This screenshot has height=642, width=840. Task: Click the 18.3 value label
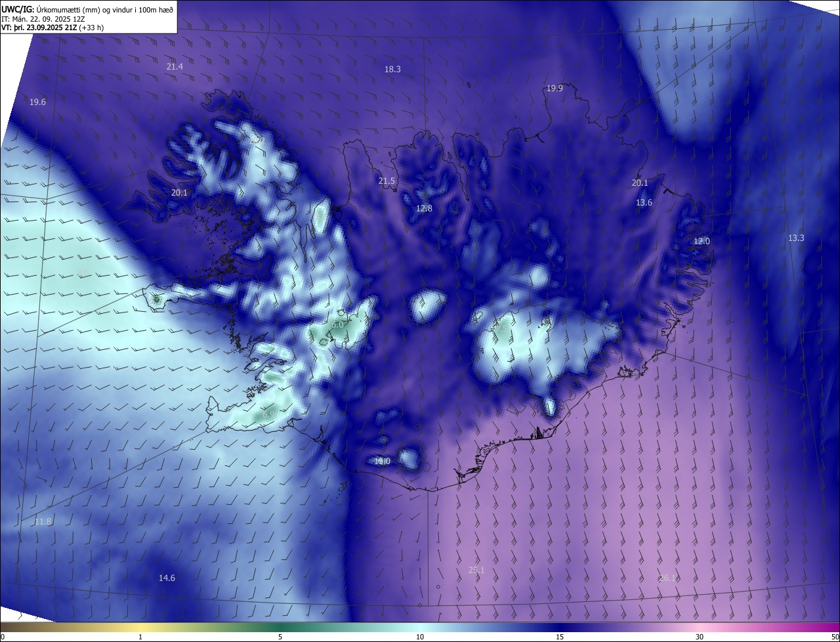392,69
